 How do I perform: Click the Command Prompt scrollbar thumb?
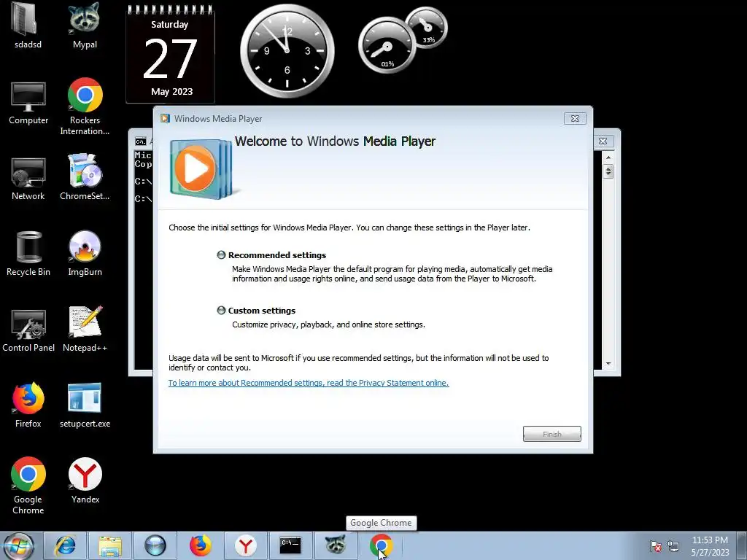(608, 171)
